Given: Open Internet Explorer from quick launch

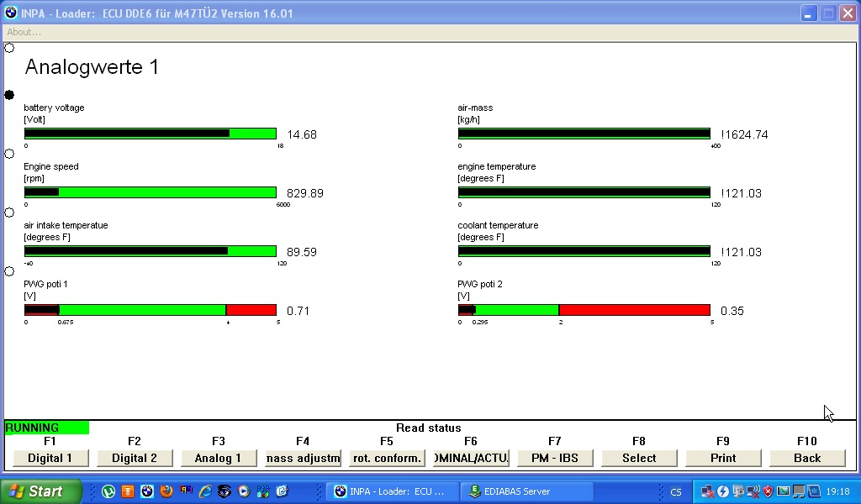Looking at the screenshot, I should point(205,491).
